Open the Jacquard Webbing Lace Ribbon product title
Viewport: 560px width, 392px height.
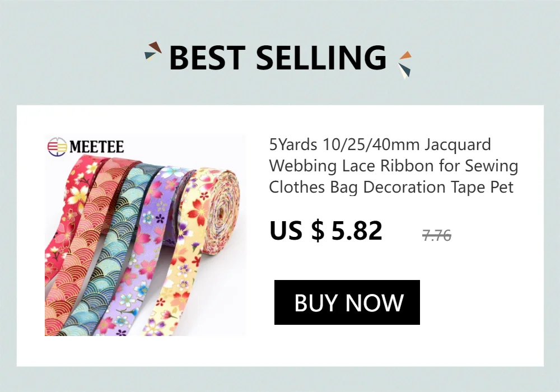pos(394,166)
